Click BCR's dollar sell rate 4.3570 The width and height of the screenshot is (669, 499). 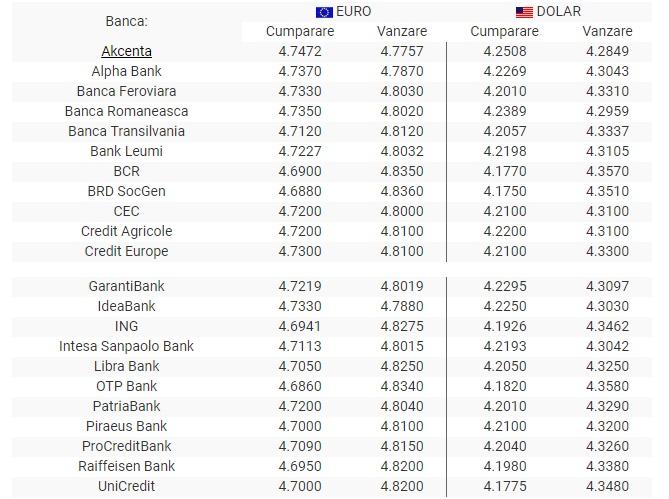pos(607,171)
